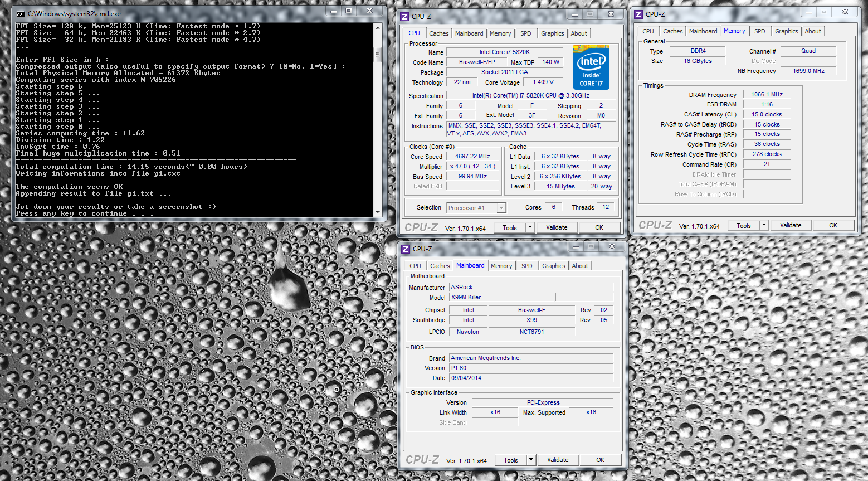
Task: Click the Channel # value Quad
Action: (808, 51)
